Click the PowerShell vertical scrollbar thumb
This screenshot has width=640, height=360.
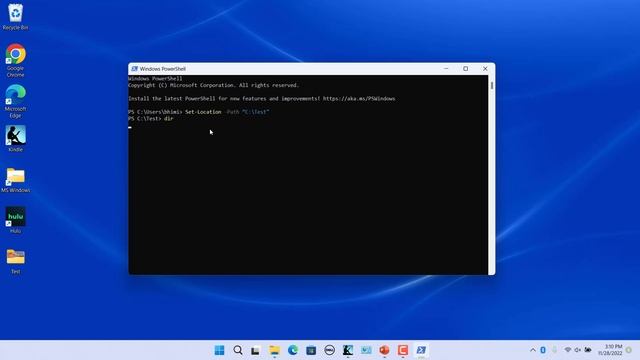(492, 85)
